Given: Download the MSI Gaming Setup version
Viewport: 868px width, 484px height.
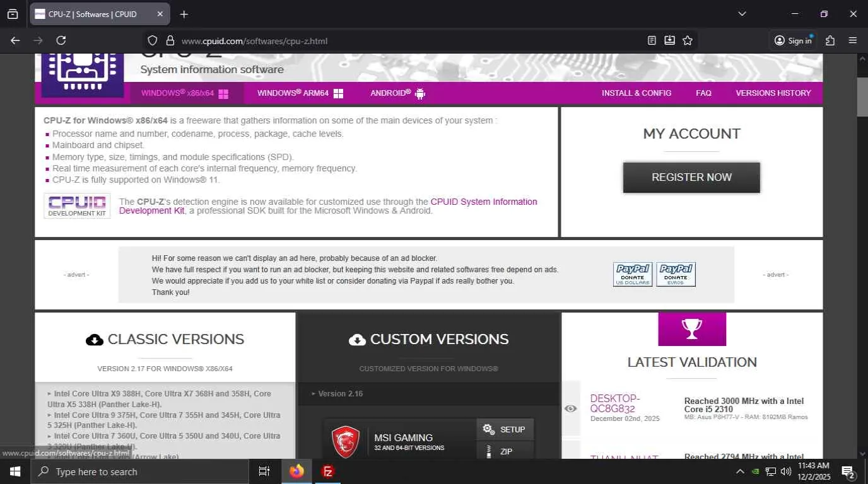Looking at the screenshot, I should point(505,430).
